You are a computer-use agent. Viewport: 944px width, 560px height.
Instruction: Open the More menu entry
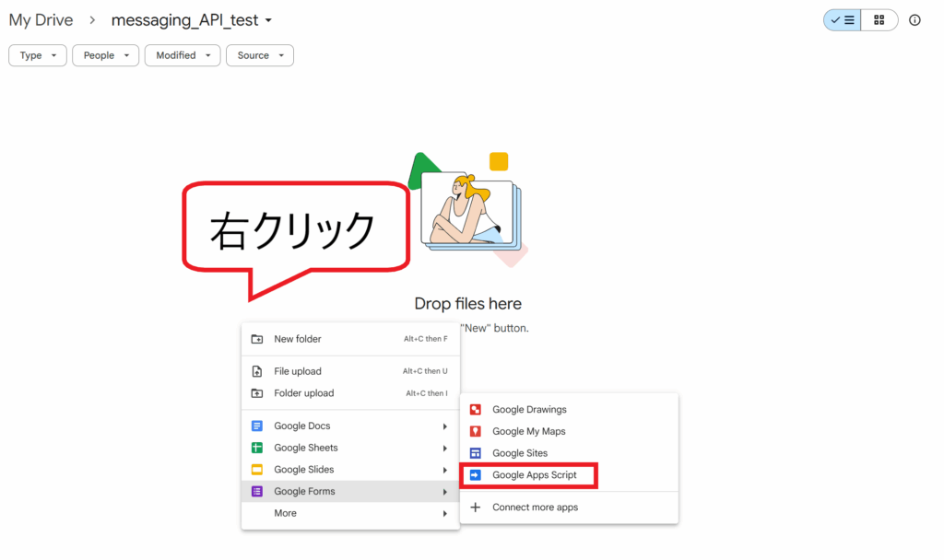[x=350, y=514]
